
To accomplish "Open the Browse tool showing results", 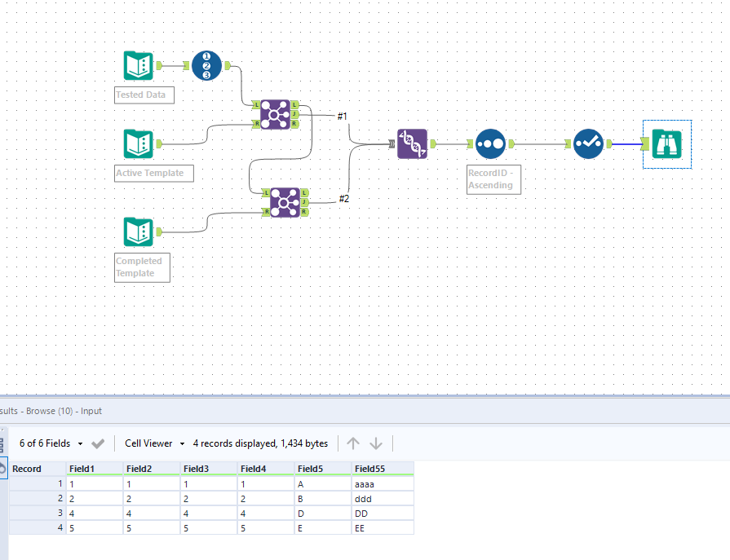I will coord(667,143).
